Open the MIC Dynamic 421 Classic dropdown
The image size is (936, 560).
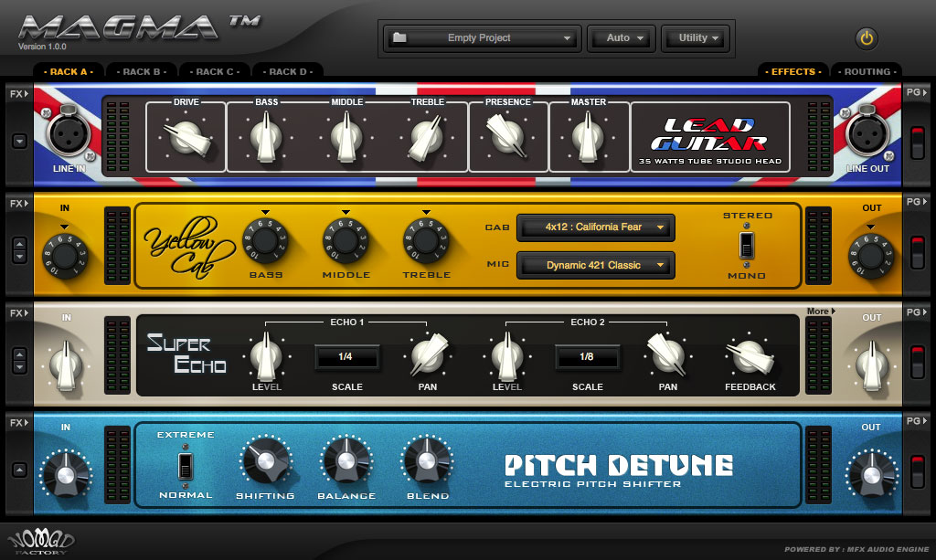coord(595,265)
